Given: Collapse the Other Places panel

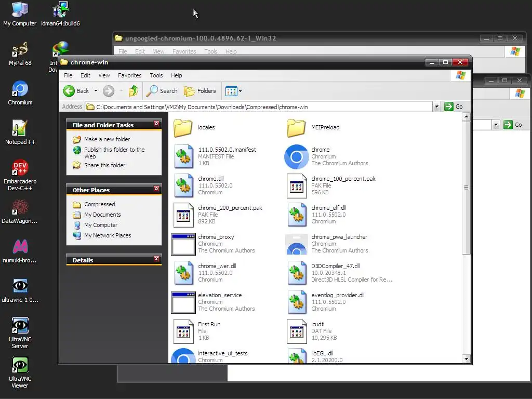Looking at the screenshot, I should point(156,189).
